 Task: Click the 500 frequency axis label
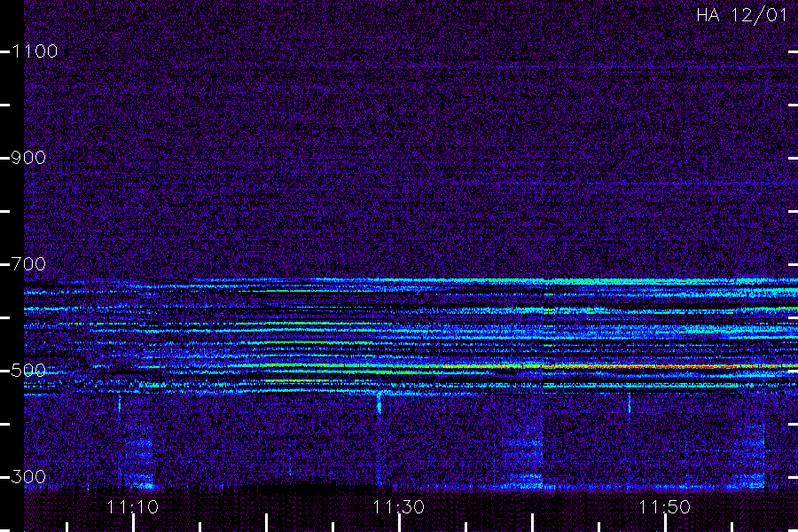coord(28,371)
